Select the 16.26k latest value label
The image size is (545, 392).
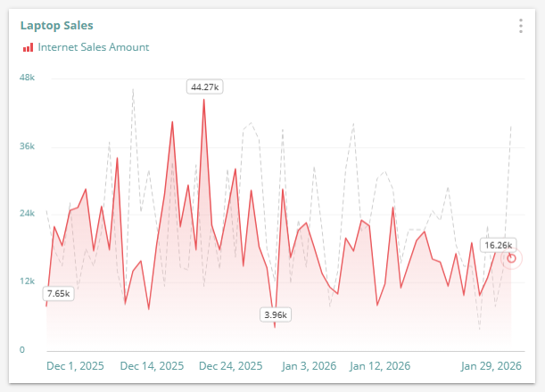click(497, 245)
